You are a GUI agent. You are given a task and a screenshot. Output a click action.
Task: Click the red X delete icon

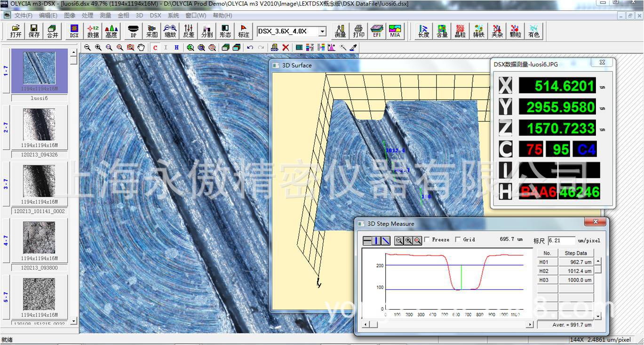[x=285, y=47]
